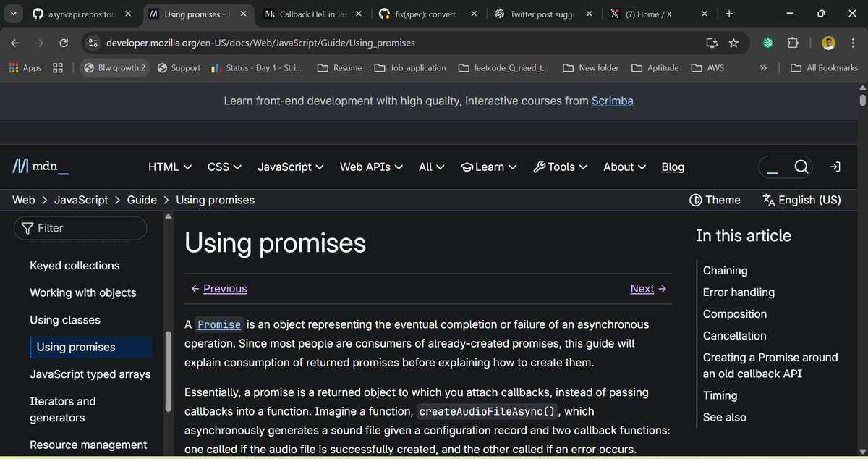Open site information icon in address bar
Image resolution: width=868 pixels, height=459 pixels.
(x=93, y=43)
